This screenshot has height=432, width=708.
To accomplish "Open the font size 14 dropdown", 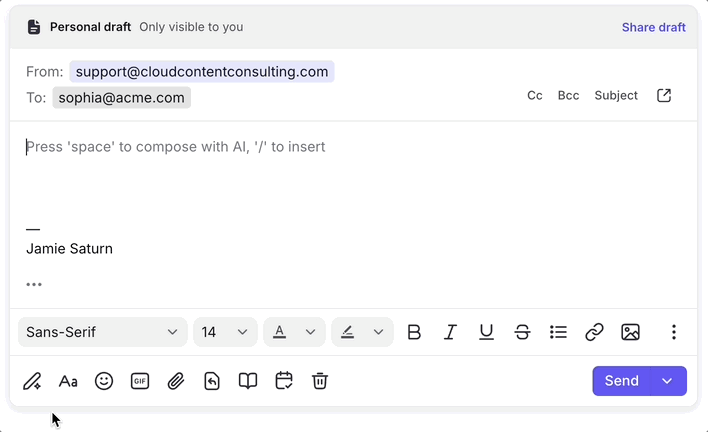I will 225,332.
